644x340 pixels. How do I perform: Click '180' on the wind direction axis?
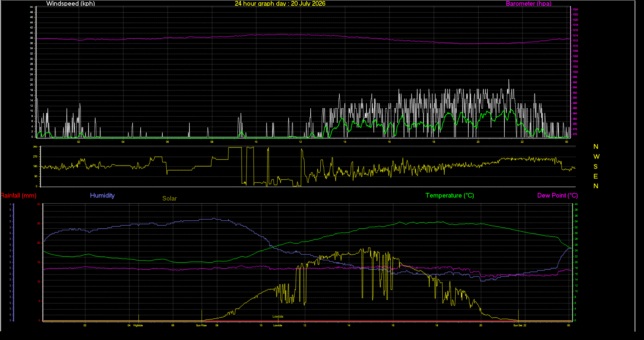[35, 166]
